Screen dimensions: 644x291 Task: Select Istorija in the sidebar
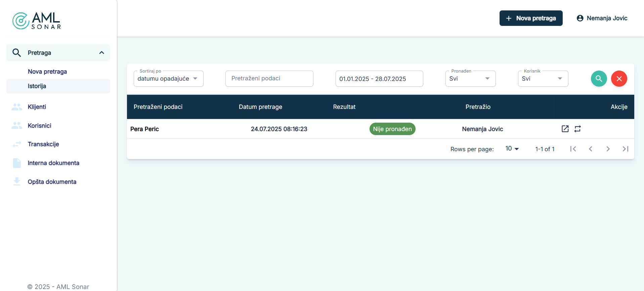(37, 86)
